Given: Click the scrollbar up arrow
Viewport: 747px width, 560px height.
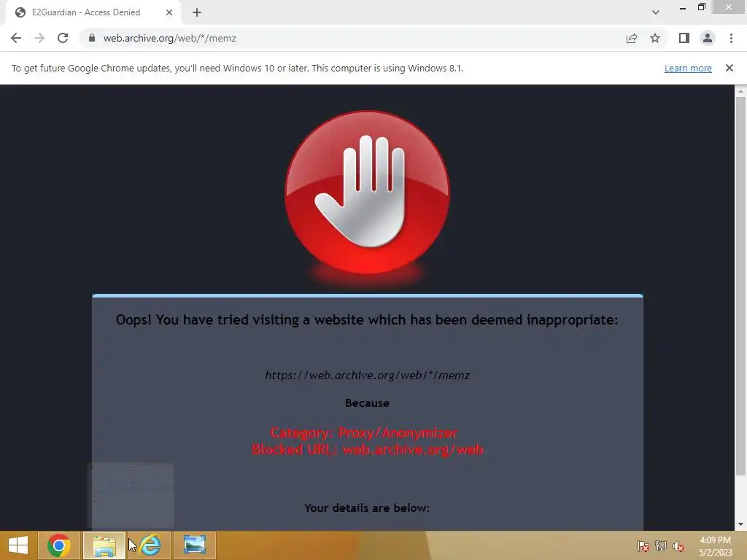Looking at the screenshot, I should (x=740, y=90).
